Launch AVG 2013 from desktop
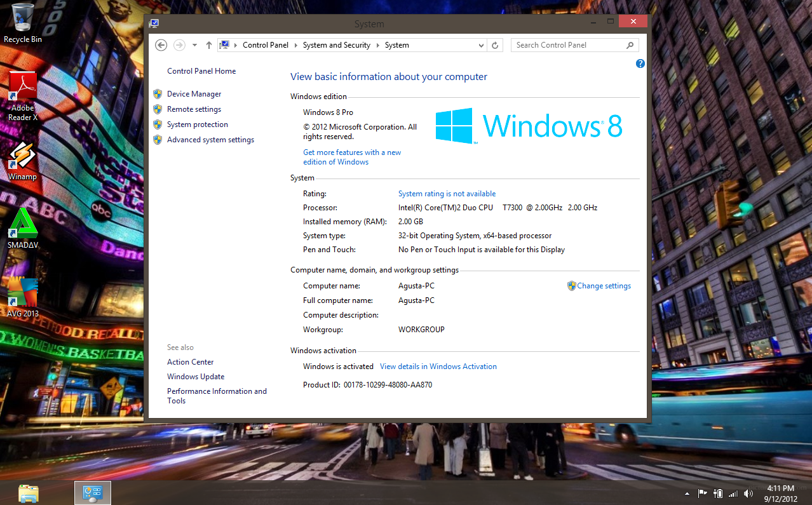Screen dimensions: 812x505 point(23,297)
